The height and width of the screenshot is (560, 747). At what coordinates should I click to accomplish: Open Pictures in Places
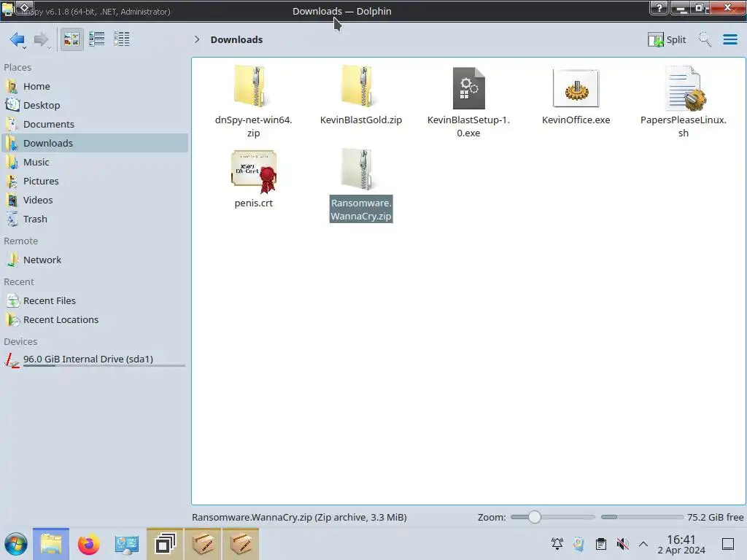[x=95, y=182]
